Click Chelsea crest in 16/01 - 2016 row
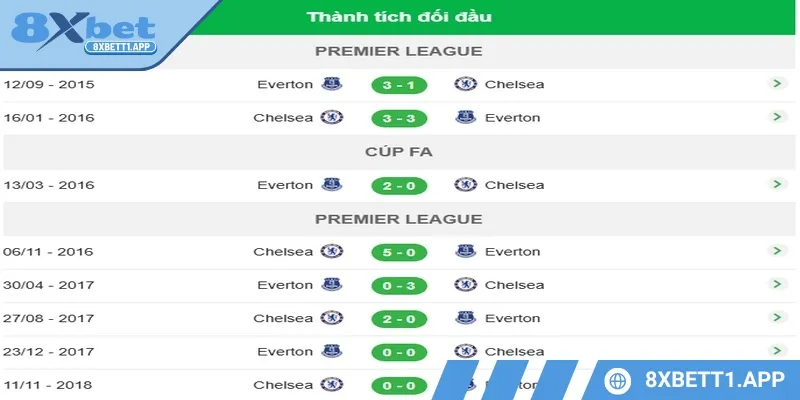The image size is (800, 400). [x=332, y=117]
